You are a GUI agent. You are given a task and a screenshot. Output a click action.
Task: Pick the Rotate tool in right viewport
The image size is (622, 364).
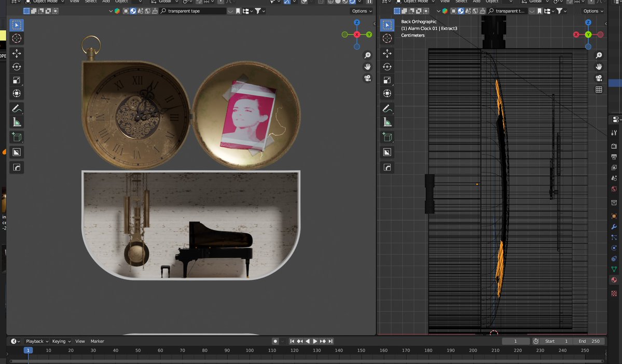click(x=387, y=66)
